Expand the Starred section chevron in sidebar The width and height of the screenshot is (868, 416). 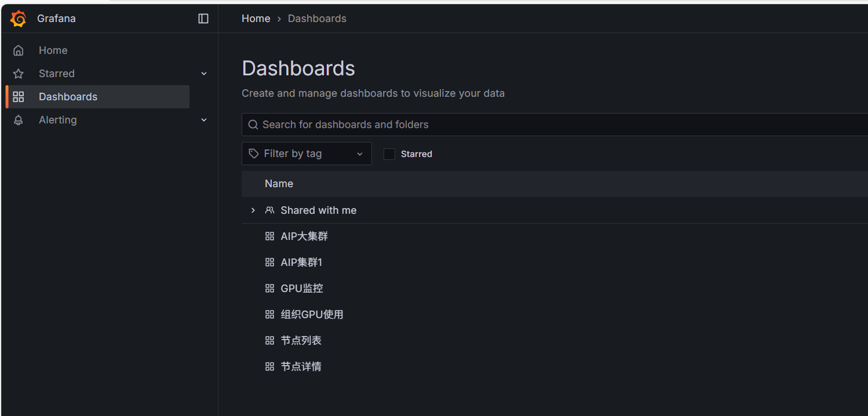pos(204,74)
